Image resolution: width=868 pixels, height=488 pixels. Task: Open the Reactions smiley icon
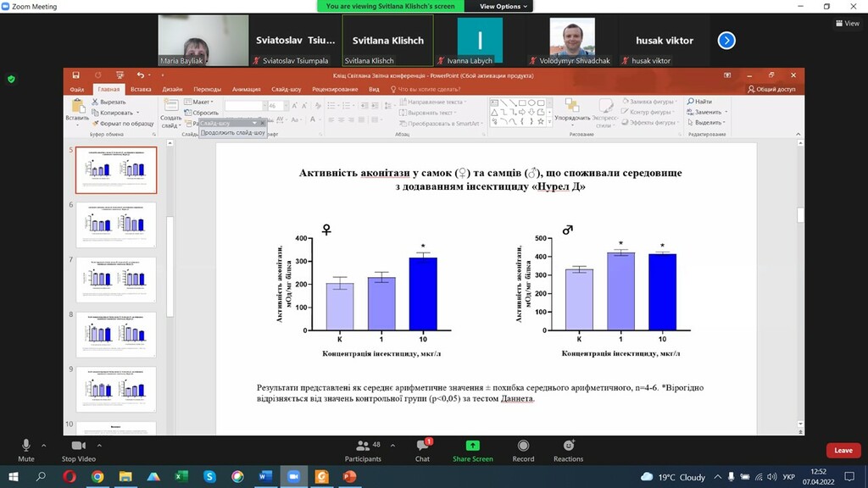point(569,446)
